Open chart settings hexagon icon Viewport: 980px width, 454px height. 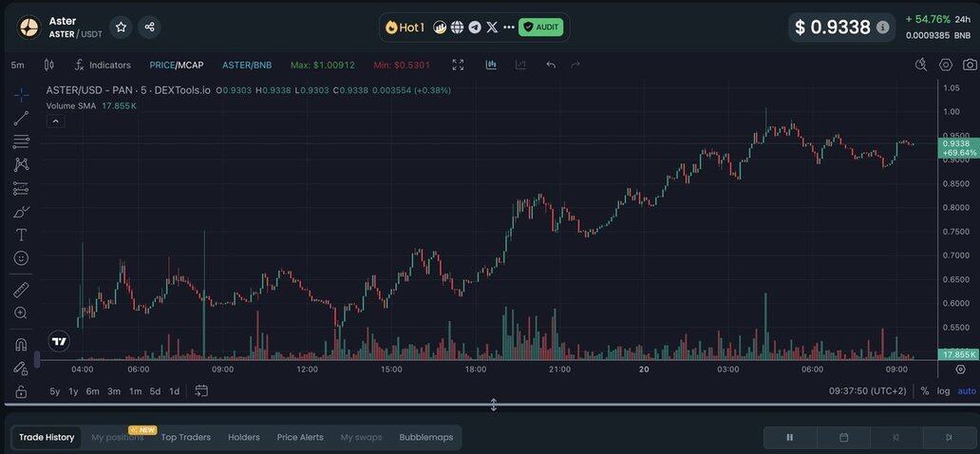pos(946,65)
